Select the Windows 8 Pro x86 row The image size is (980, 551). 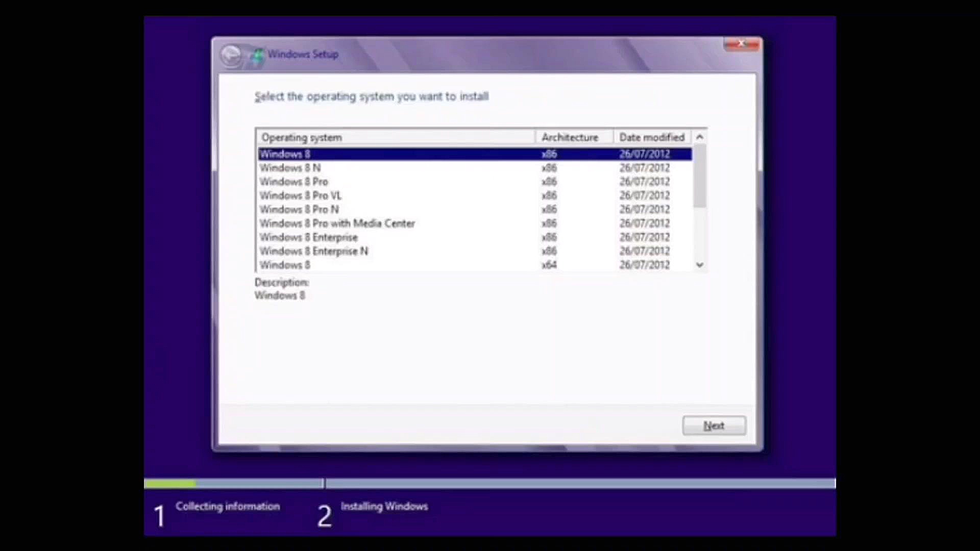coord(475,182)
